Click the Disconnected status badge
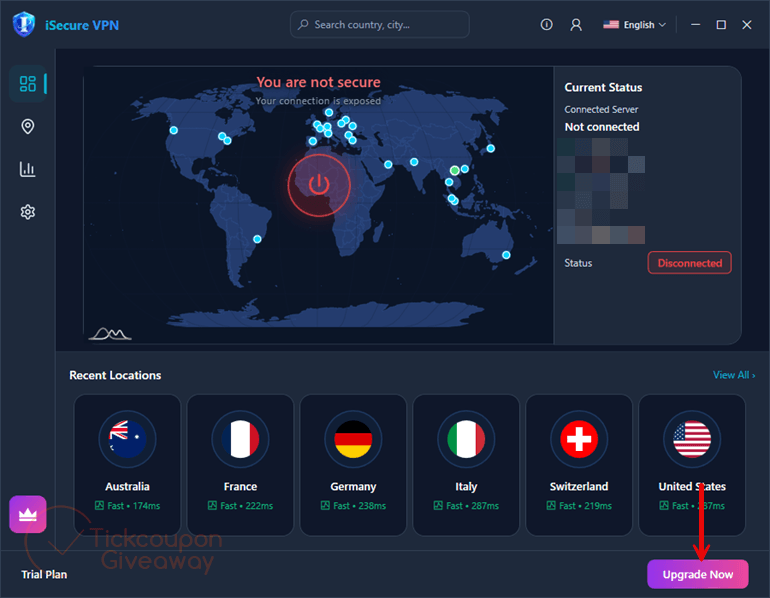 pyautogui.click(x=689, y=263)
